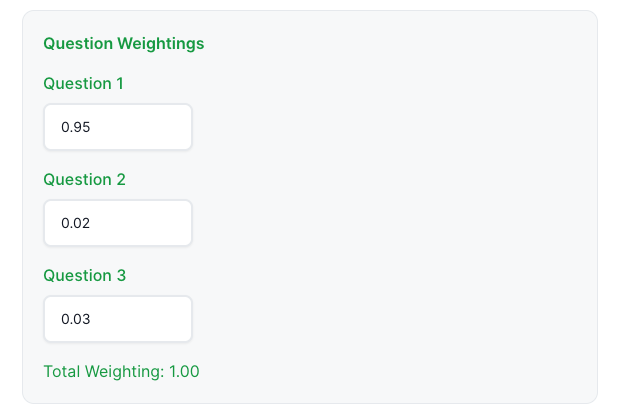Select the Question 3 weighting input field
The height and width of the screenshot is (420, 627).
click(x=117, y=320)
